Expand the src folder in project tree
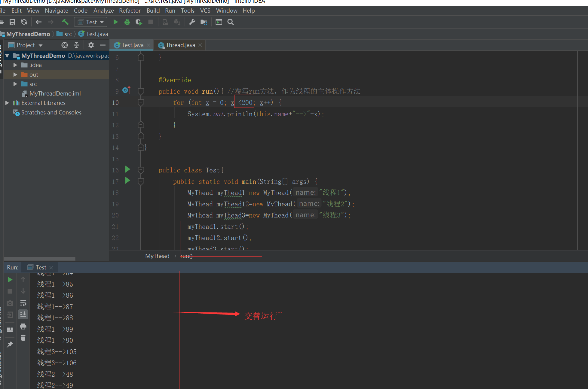The height and width of the screenshot is (389, 588). click(15, 84)
